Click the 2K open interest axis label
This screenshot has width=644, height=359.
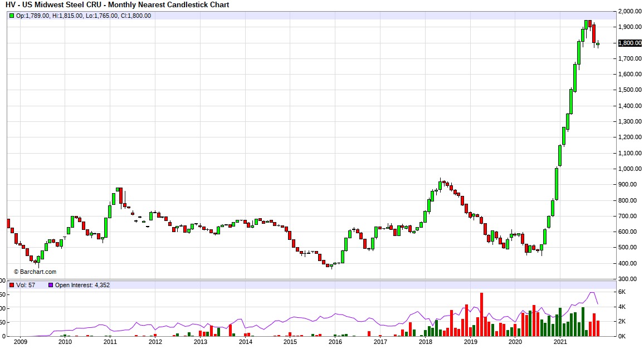pyautogui.click(x=622, y=321)
